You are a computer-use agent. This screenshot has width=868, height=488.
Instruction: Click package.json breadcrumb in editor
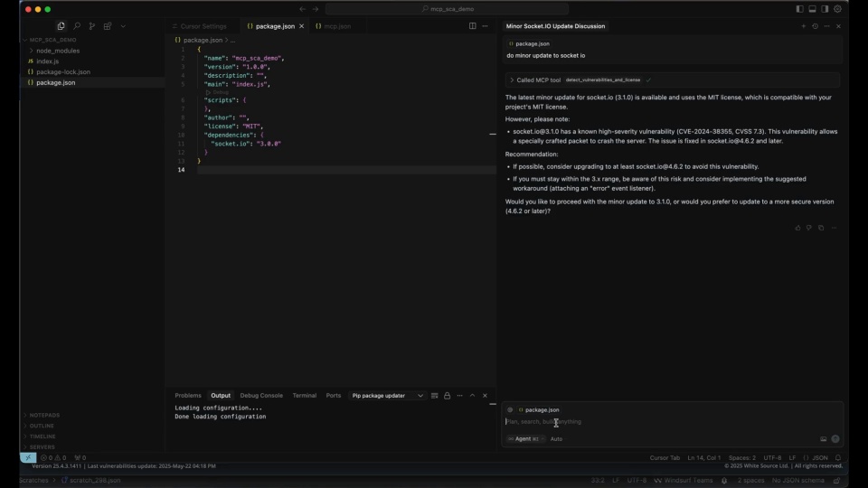[x=203, y=40]
